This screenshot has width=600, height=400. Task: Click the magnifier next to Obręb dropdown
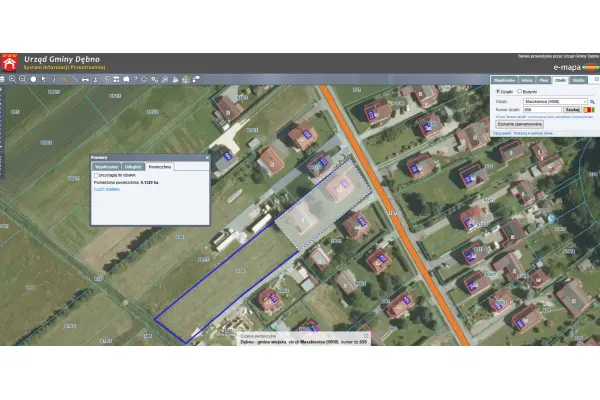pos(592,102)
